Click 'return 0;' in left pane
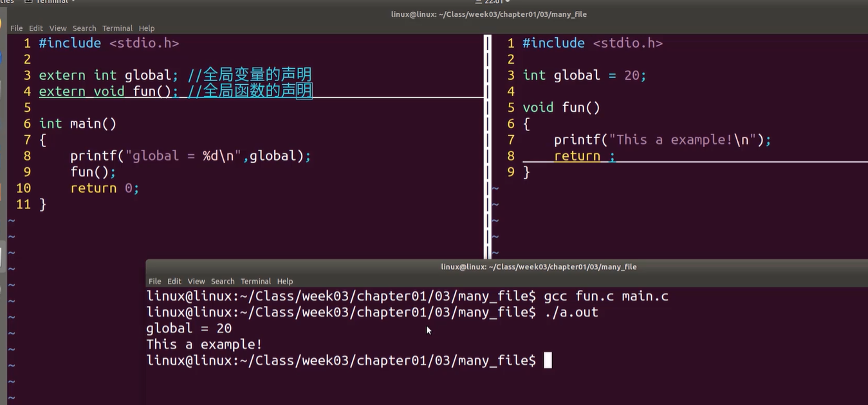 105,188
